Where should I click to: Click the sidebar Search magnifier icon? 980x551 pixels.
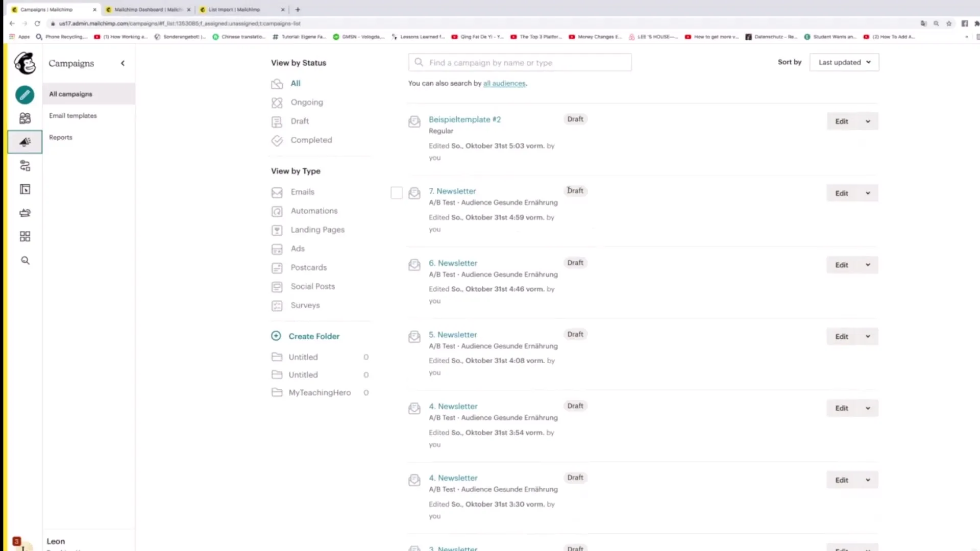coord(24,261)
